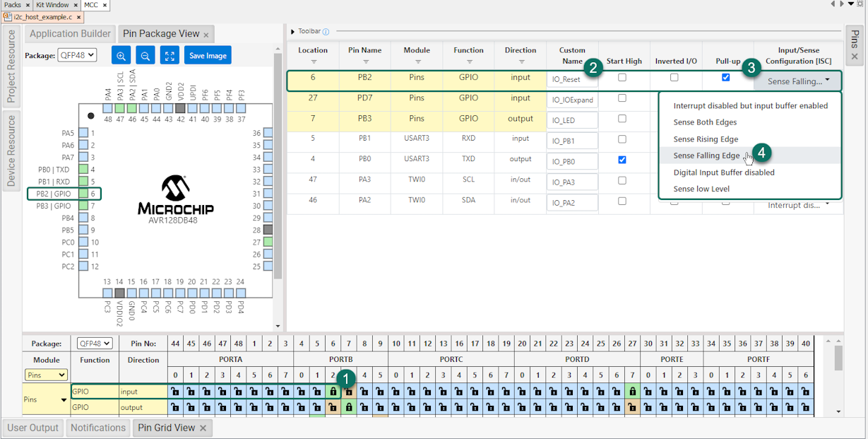Click the filter icon under Location column

pyautogui.click(x=313, y=62)
